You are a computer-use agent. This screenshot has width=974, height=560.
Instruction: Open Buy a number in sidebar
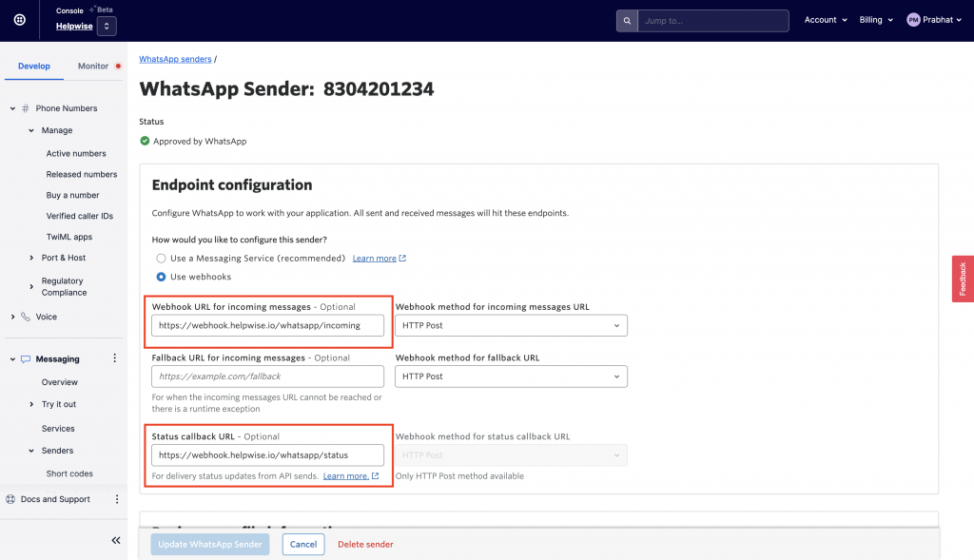click(x=72, y=195)
